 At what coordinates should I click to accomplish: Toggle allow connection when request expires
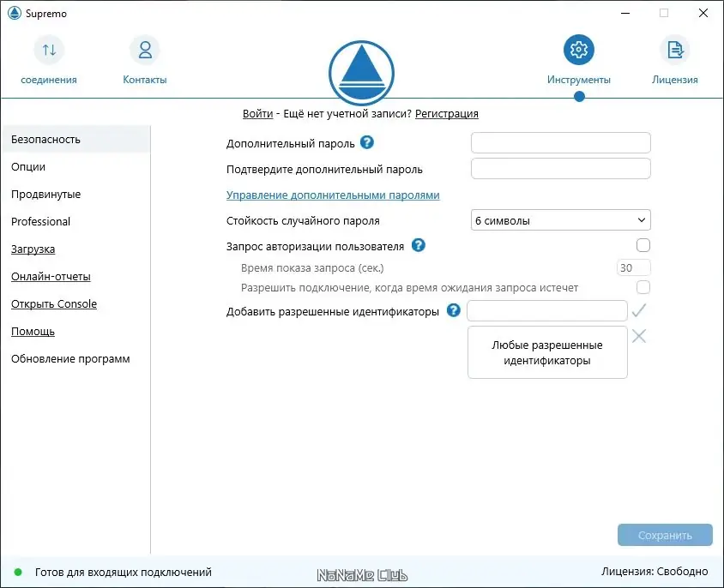click(643, 287)
